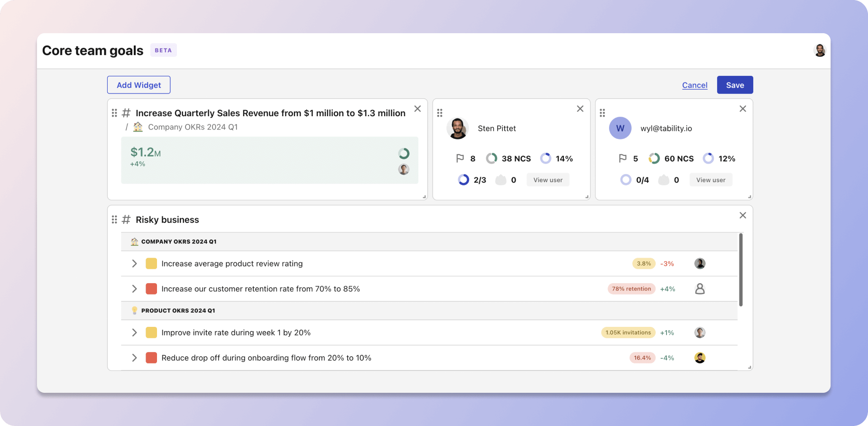
Task: Click the W avatar circle
Action: pyautogui.click(x=620, y=128)
